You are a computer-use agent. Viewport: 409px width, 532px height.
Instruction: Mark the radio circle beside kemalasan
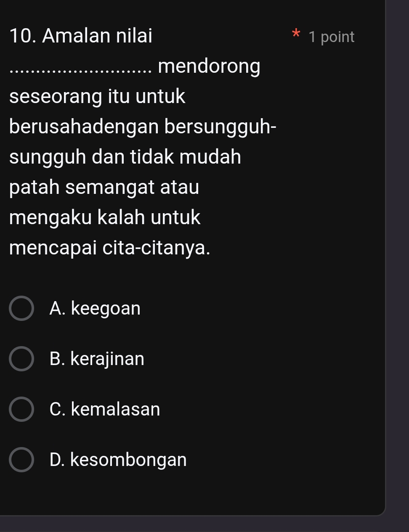click(21, 409)
